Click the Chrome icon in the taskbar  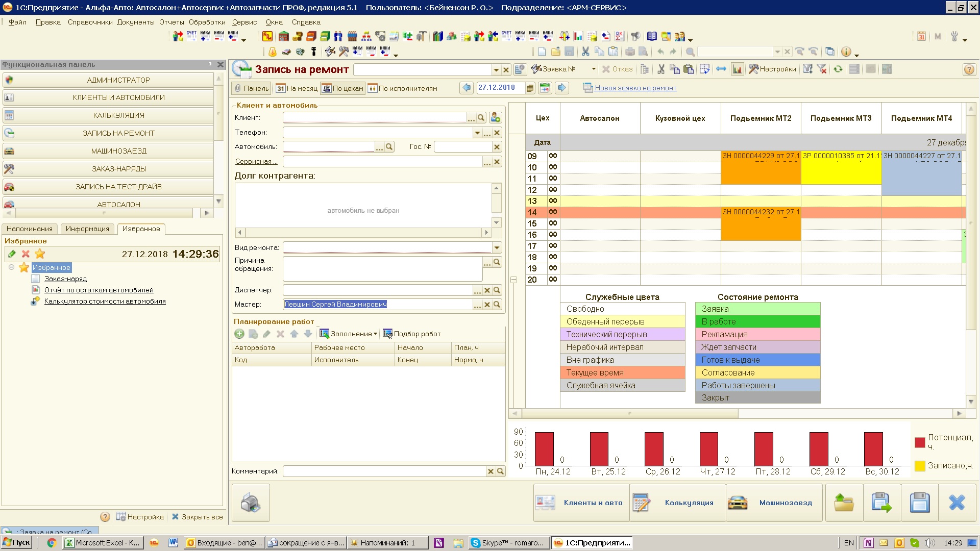pos(51,543)
